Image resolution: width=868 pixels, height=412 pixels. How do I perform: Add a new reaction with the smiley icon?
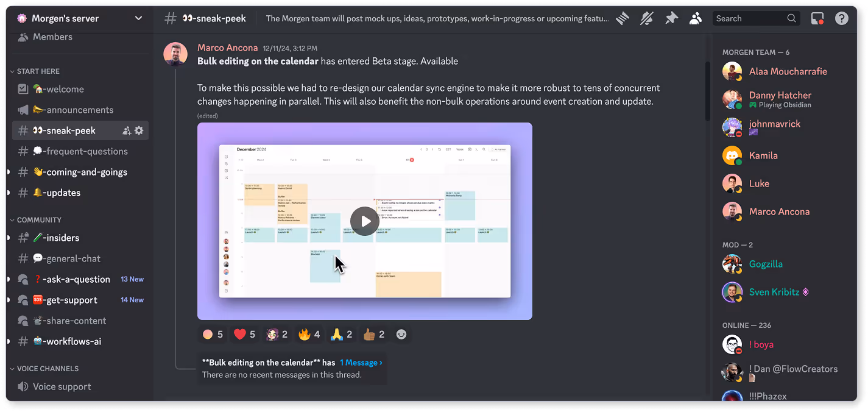tap(401, 334)
